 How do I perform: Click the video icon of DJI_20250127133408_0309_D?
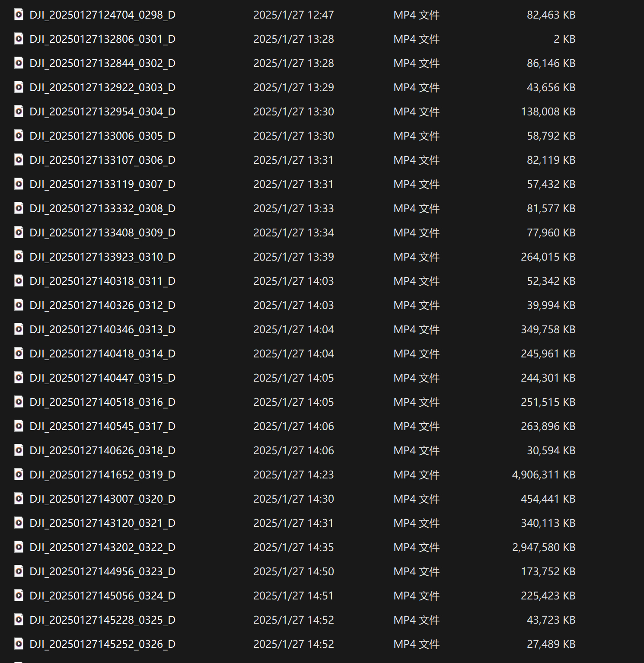point(19,233)
